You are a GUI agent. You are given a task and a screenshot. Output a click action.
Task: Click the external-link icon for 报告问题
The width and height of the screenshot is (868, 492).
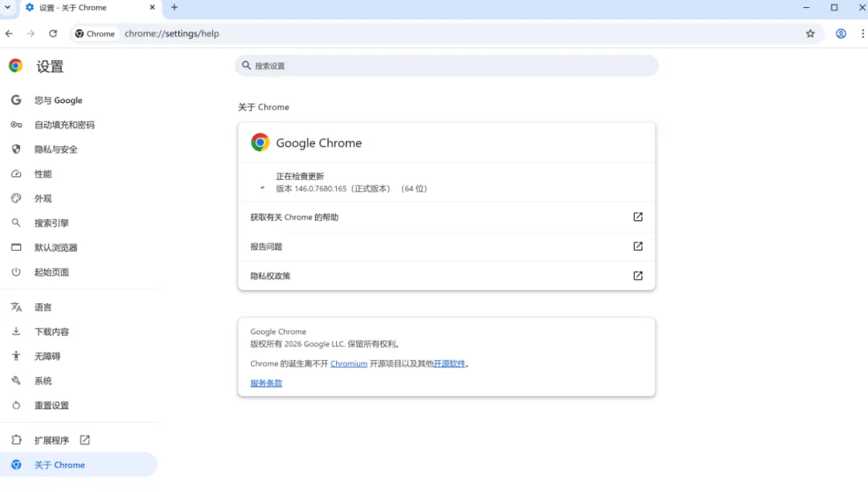[x=637, y=246]
